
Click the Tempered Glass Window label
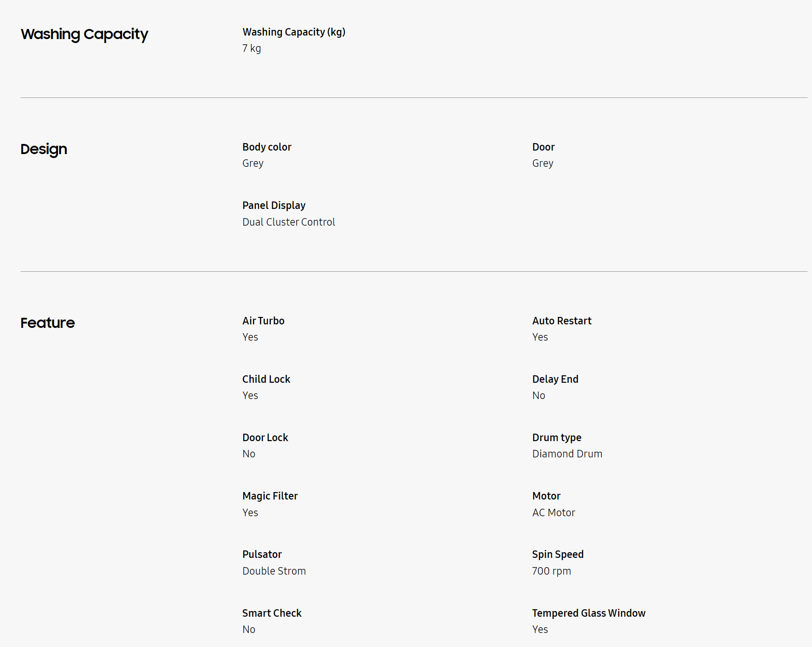(x=589, y=613)
